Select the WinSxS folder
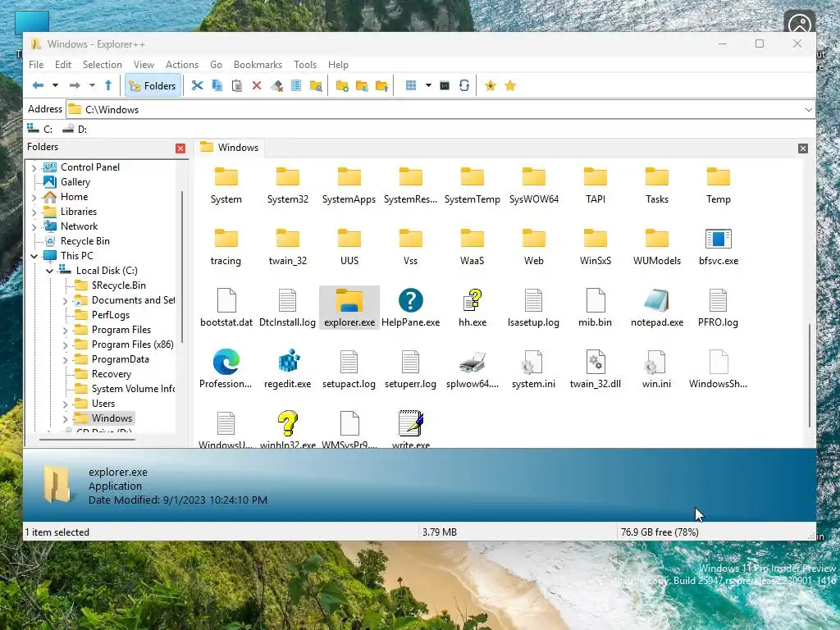 pyautogui.click(x=596, y=245)
